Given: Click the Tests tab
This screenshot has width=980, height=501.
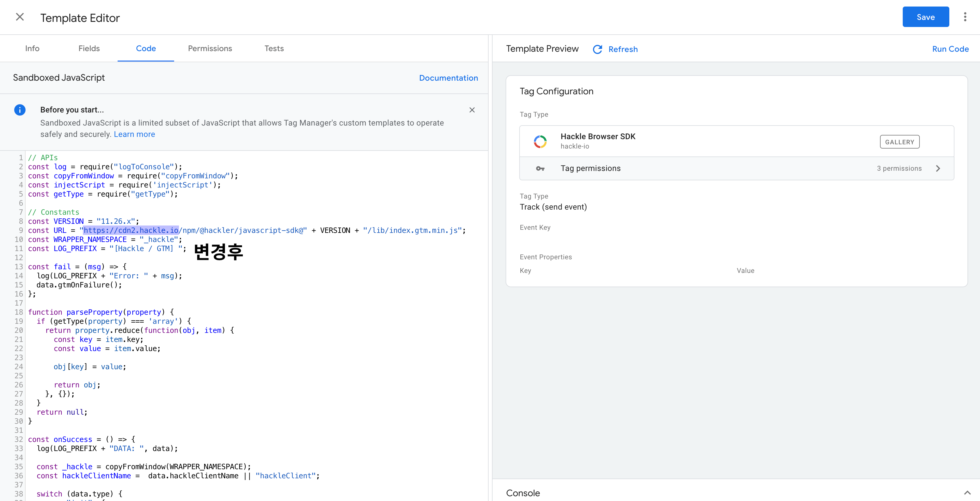Looking at the screenshot, I should tap(274, 48).
